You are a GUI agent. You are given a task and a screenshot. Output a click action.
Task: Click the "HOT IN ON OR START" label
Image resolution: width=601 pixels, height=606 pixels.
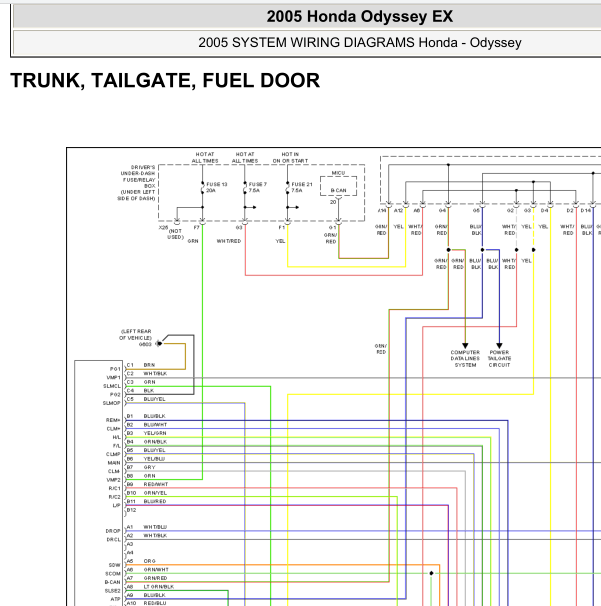tap(290, 157)
